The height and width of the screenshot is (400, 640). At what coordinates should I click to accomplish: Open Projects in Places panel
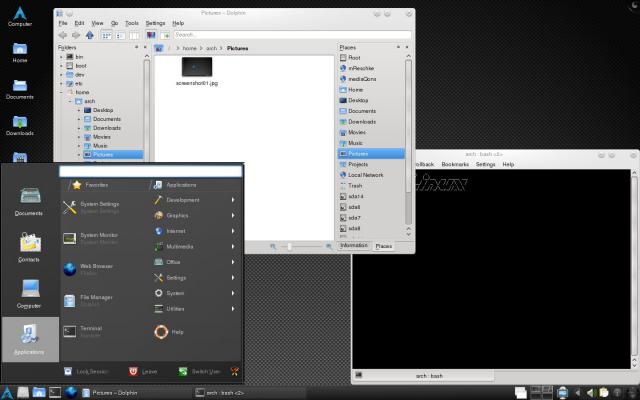354,164
